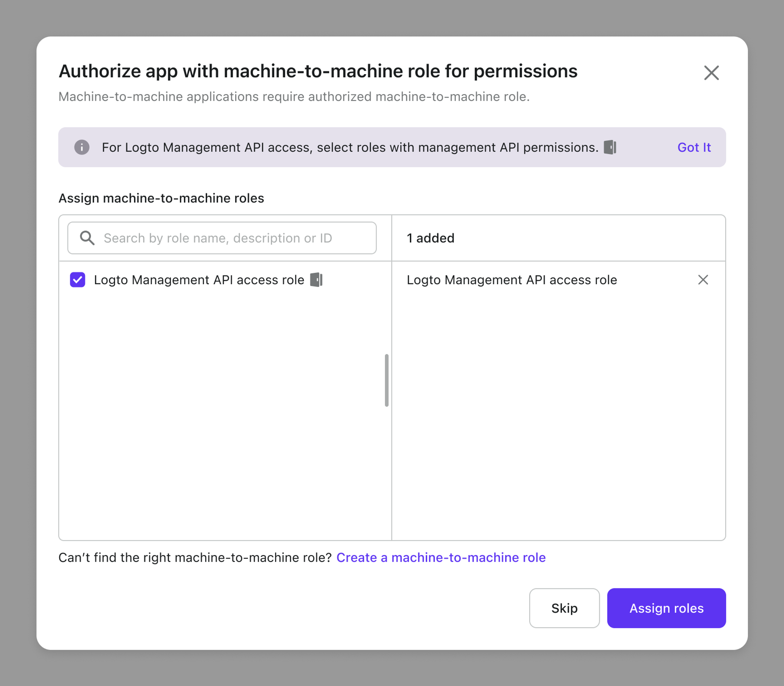784x686 pixels.
Task: Toggle the Logto Management API access role checkbox
Action: 77,279
